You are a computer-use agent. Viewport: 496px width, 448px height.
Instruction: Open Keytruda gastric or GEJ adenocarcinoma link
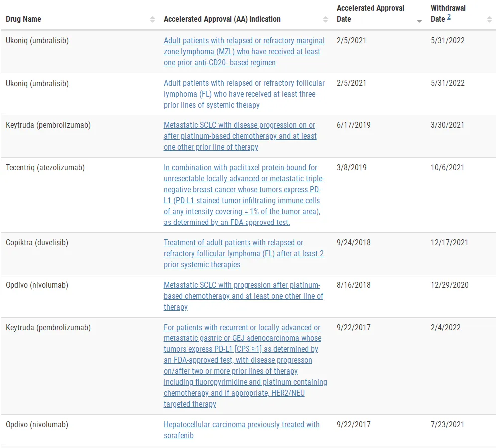click(245, 365)
